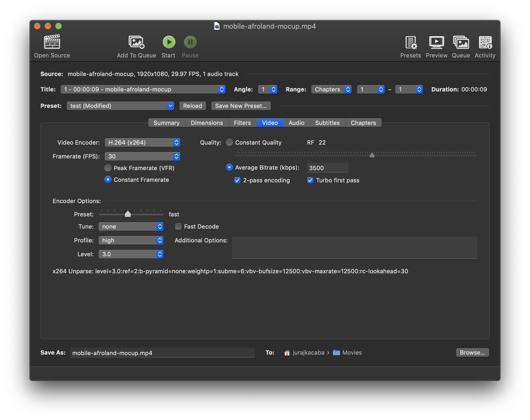This screenshot has height=420, width=530.
Task: Switch to the Subtitles tab
Action: click(327, 123)
